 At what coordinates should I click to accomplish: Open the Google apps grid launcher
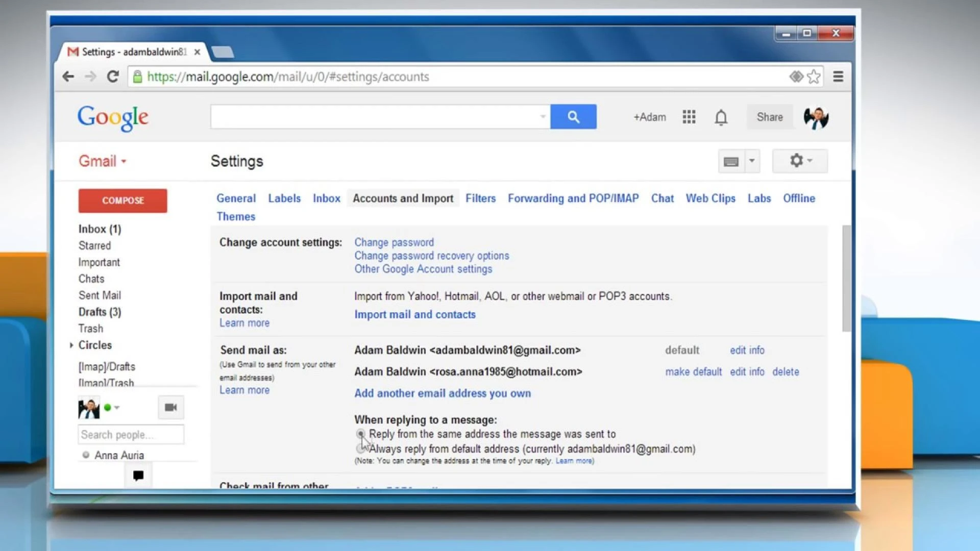pyautogui.click(x=689, y=117)
